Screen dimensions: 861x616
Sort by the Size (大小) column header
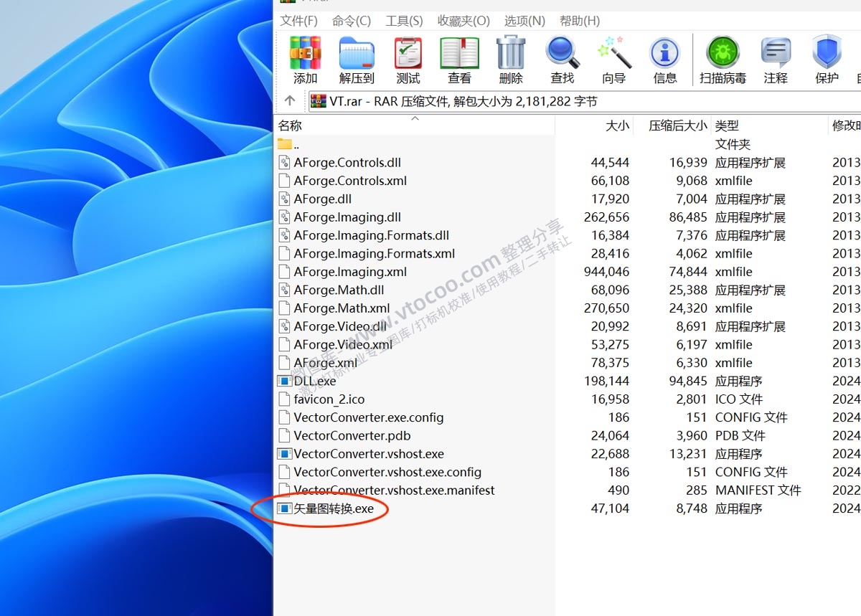point(617,125)
